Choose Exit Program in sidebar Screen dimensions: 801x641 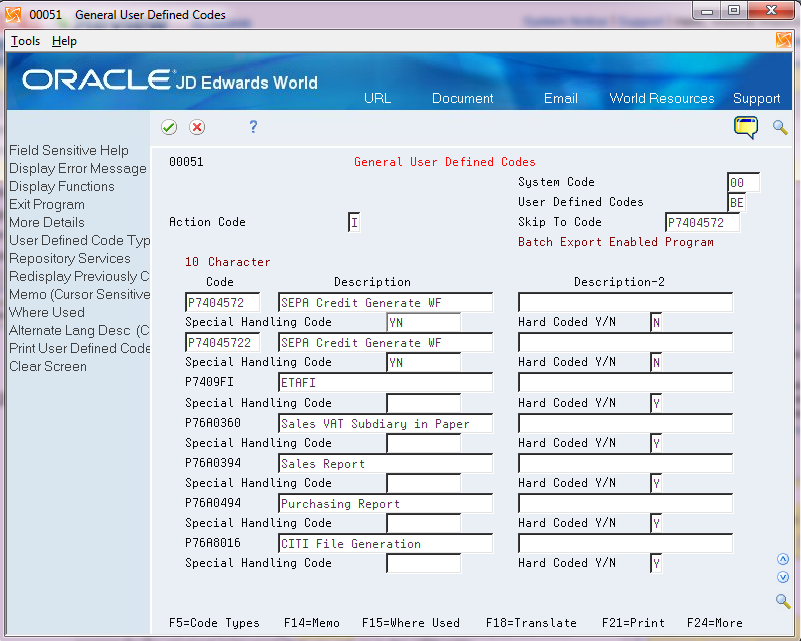(47, 204)
